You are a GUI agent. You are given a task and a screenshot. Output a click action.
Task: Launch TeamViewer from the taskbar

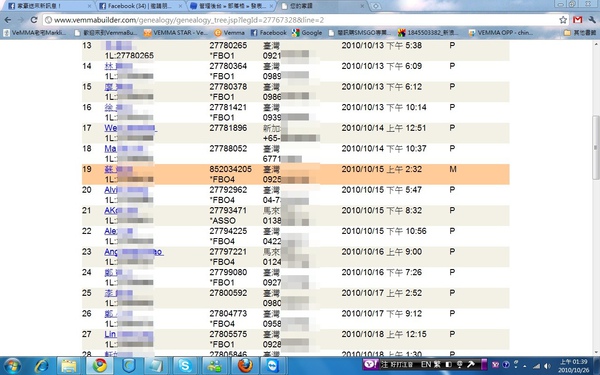(x=272, y=366)
